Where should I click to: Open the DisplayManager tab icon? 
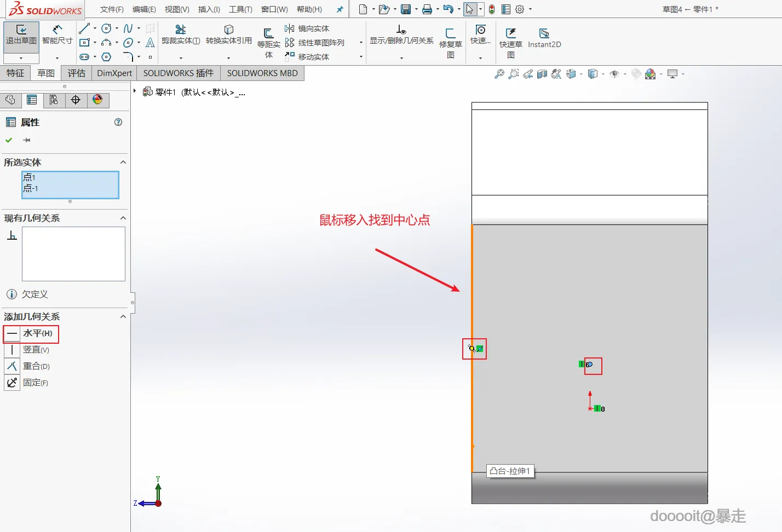(x=97, y=100)
